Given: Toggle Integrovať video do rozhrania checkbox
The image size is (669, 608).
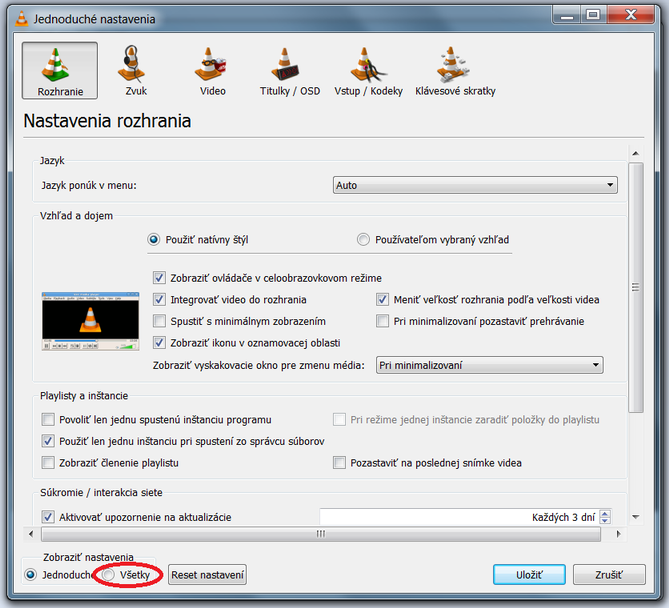Looking at the screenshot, I should click(159, 300).
